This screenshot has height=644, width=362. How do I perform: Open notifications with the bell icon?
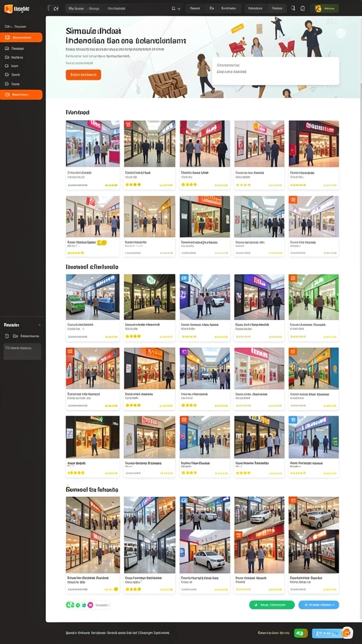[x=303, y=8]
